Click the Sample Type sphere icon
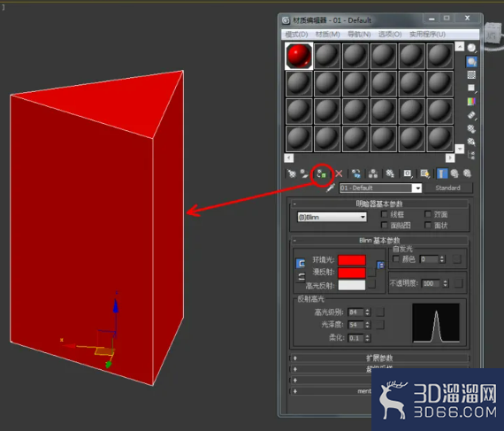 [471, 48]
